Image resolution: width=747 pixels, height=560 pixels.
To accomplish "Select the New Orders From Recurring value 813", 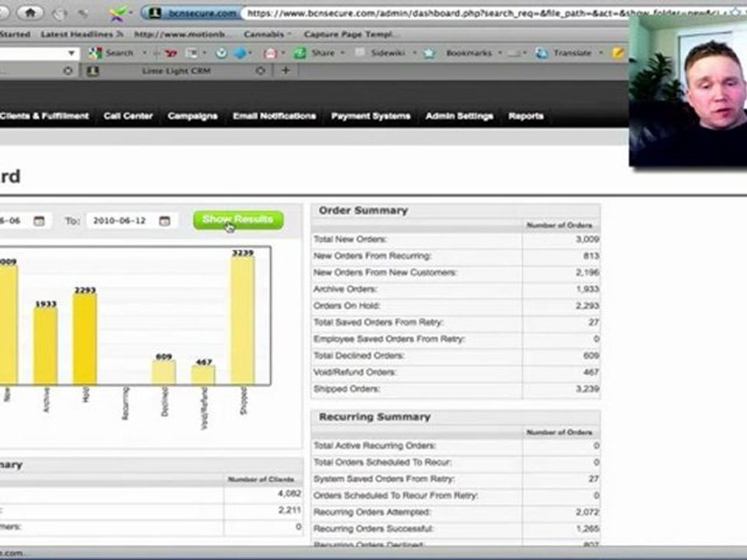I will [591, 256].
